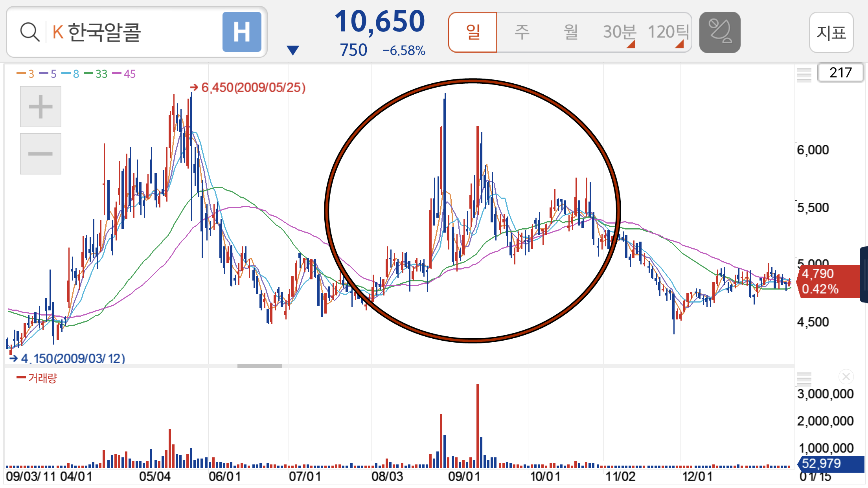Open the 지표 indicators button
The image size is (868, 488).
831,32
